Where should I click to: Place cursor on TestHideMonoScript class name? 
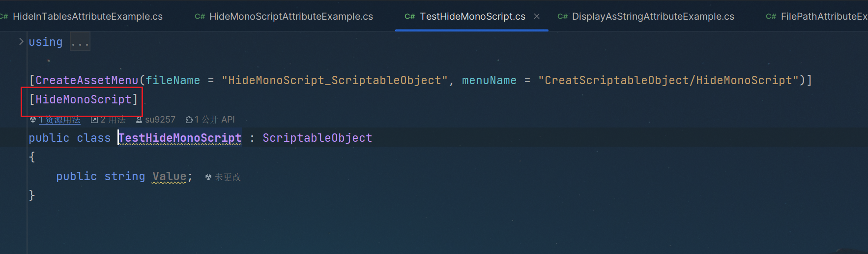click(180, 138)
